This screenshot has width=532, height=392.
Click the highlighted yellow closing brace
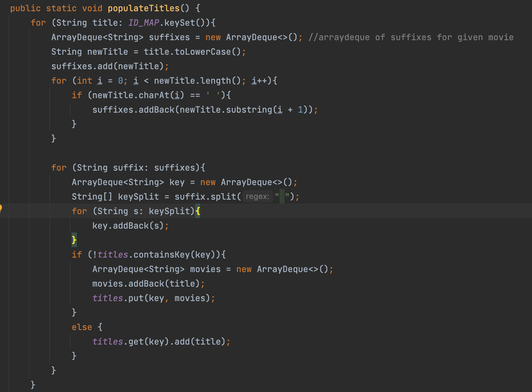point(74,240)
